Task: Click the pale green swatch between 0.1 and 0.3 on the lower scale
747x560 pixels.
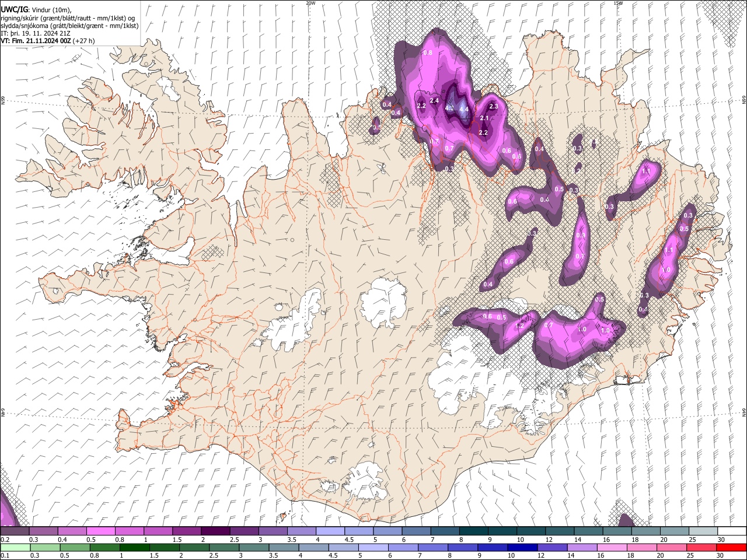Action: 16,547
